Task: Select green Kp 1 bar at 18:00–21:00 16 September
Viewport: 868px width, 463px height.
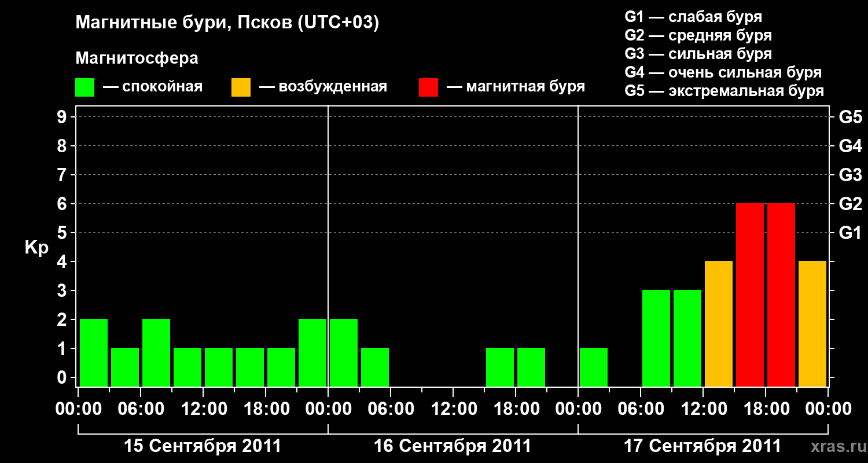Action: click(531, 367)
